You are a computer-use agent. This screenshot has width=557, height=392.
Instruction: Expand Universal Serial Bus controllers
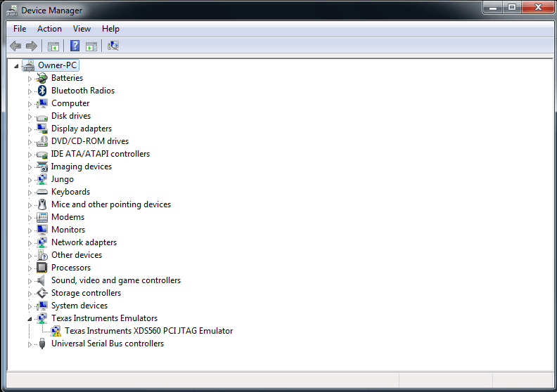click(x=30, y=344)
